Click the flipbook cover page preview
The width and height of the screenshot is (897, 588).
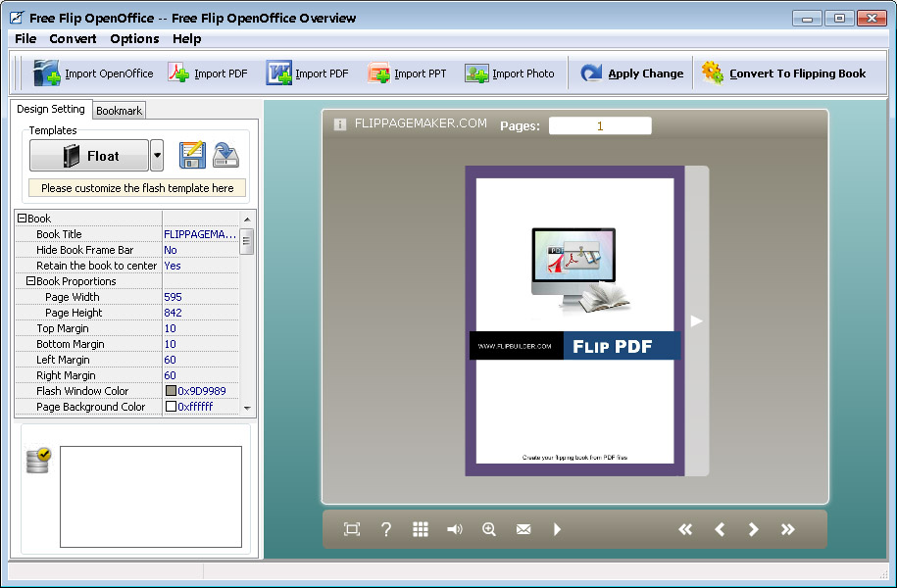[574, 320]
